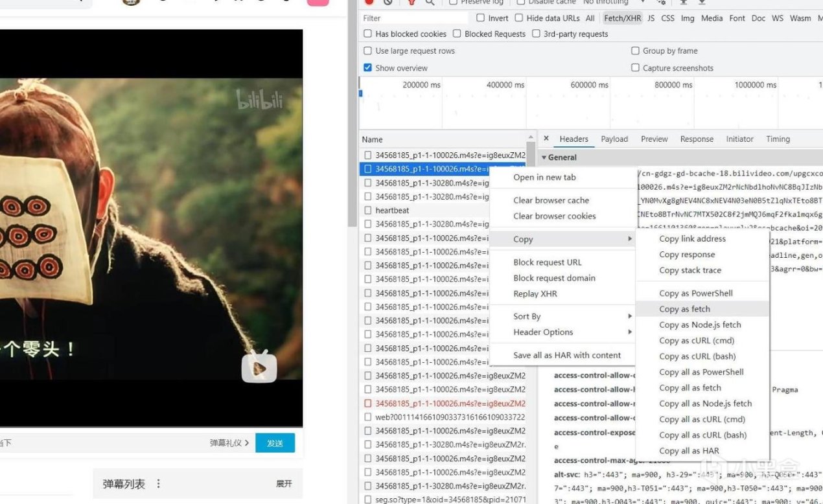Tick the Hide data URLs checkbox
The height and width of the screenshot is (504, 823).
(x=520, y=18)
